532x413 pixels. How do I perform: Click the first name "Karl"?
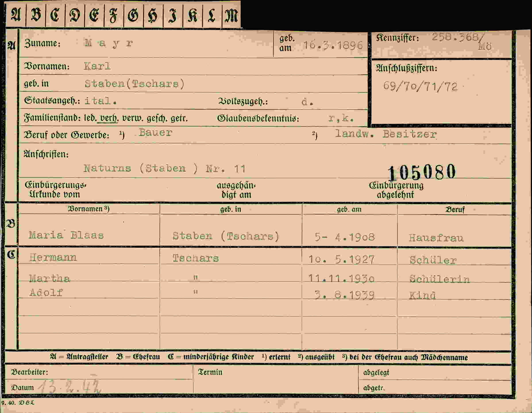pos(97,66)
